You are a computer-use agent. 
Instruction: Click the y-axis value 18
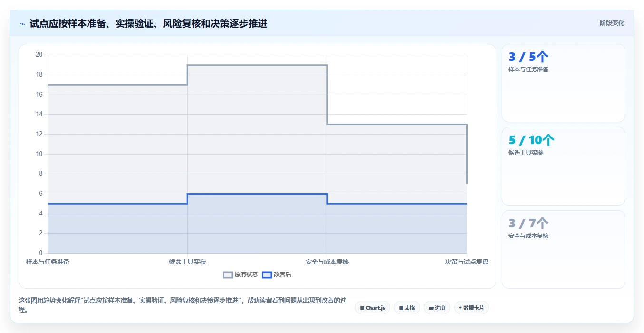point(39,75)
